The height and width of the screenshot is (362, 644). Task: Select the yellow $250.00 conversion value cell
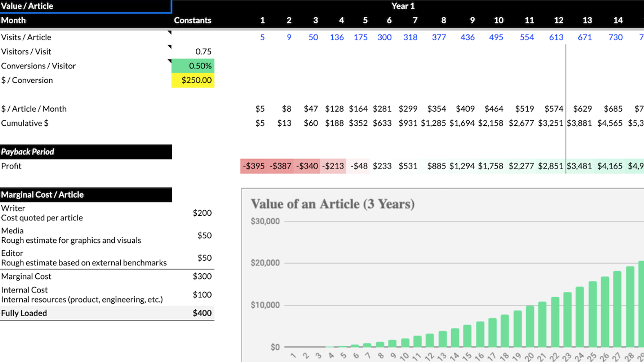(x=193, y=80)
